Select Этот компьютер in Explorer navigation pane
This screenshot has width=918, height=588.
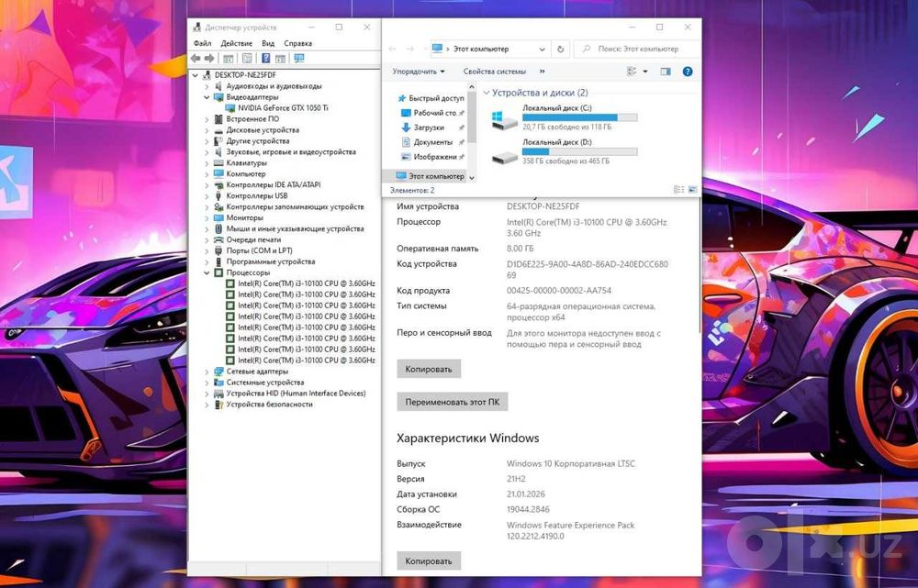(430, 176)
